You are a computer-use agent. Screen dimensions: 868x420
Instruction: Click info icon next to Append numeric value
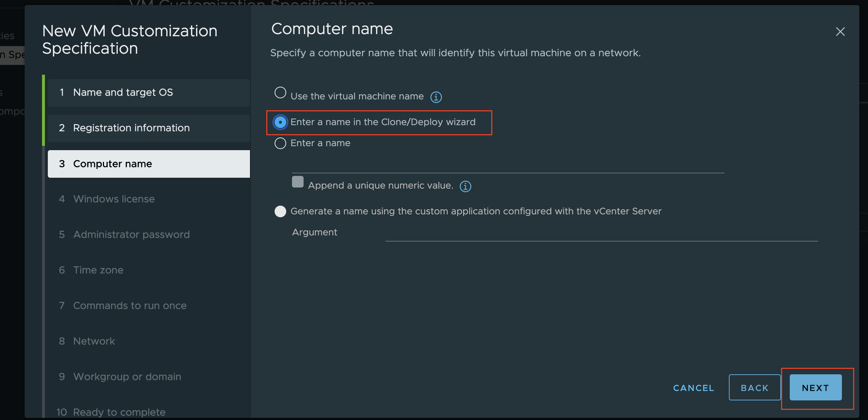click(x=465, y=186)
